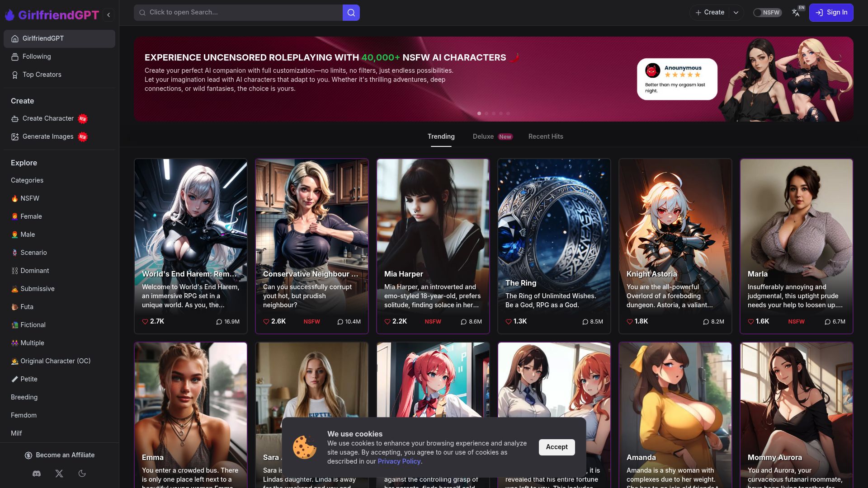The image size is (868, 488).
Task: Open the Following page
Action: (59, 56)
